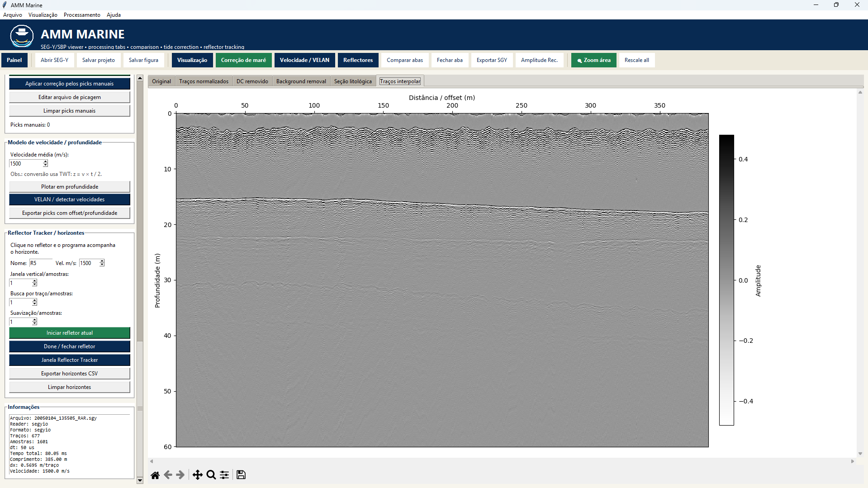Start tracking with Iniciar refletor atual
Image resolution: width=868 pixels, height=488 pixels.
[x=70, y=333]
